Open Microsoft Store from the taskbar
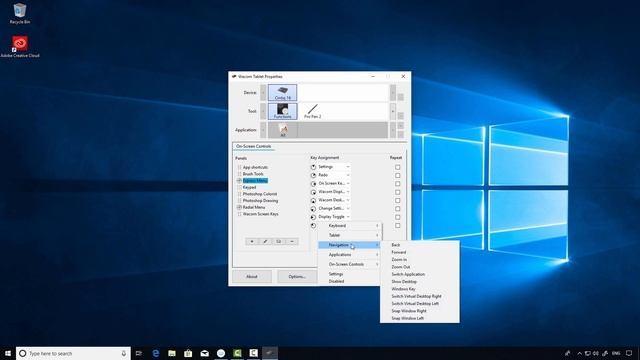 pyautogui.click(x=188, y=353)
